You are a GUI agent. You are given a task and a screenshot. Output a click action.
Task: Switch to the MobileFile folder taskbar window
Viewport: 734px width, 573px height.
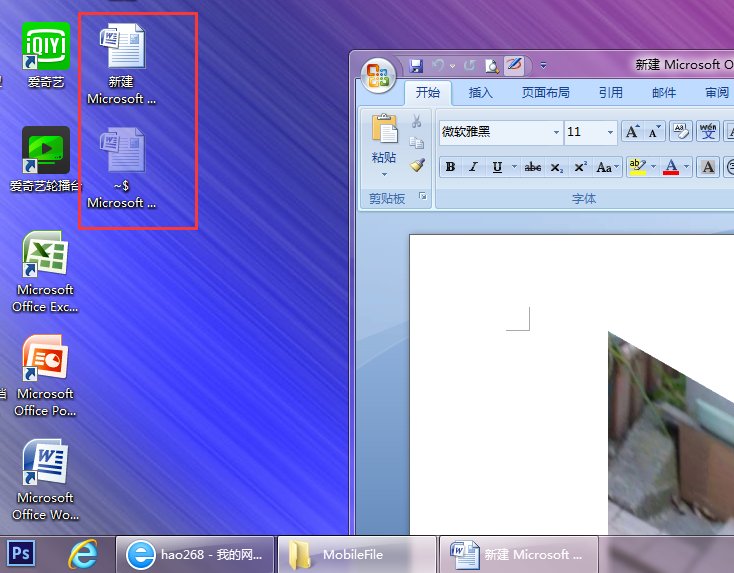[357, 555]
